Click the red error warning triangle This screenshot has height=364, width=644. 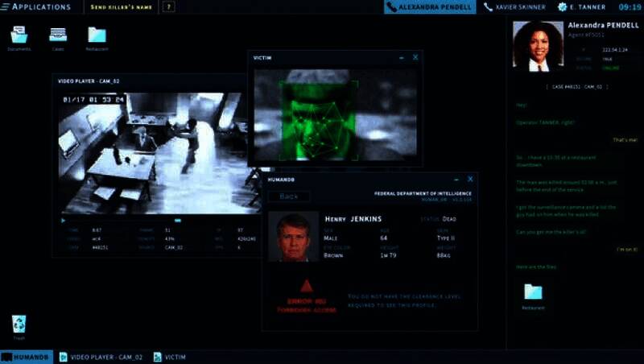click(305, 286)
